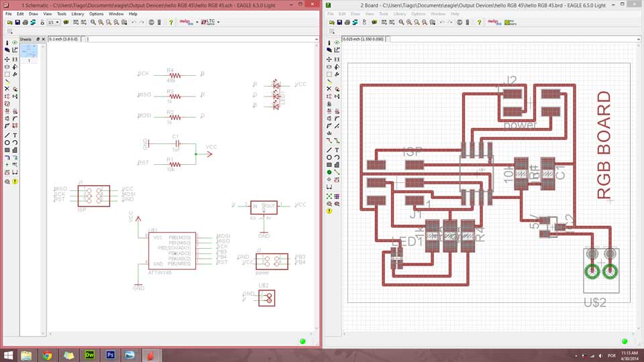This screenshot has height=362, width=644.
Task: Open grid settings button in Board
Action: coord(332,32)
